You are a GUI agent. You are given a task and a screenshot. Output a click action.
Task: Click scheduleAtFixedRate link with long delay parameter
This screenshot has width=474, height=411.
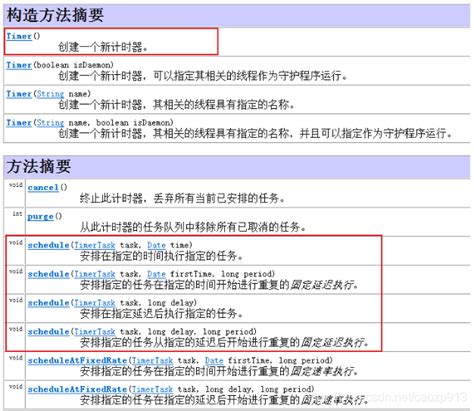point(77,389)
